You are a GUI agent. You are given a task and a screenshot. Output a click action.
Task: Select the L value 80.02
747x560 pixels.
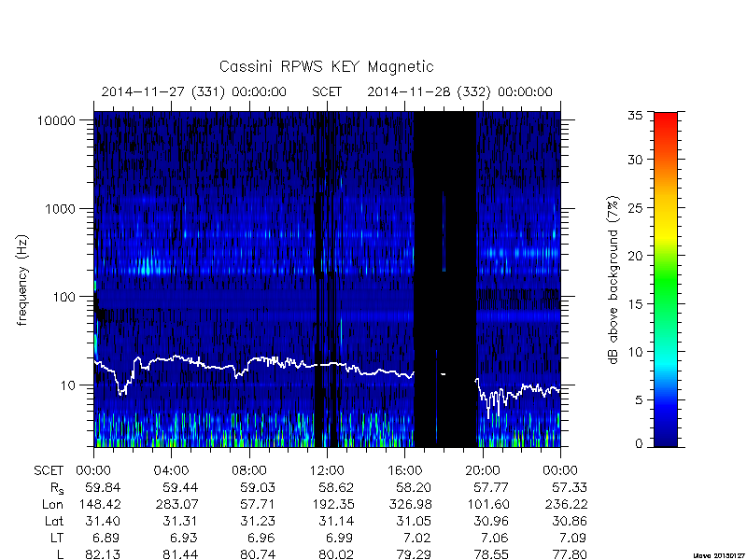coord(336,554)
